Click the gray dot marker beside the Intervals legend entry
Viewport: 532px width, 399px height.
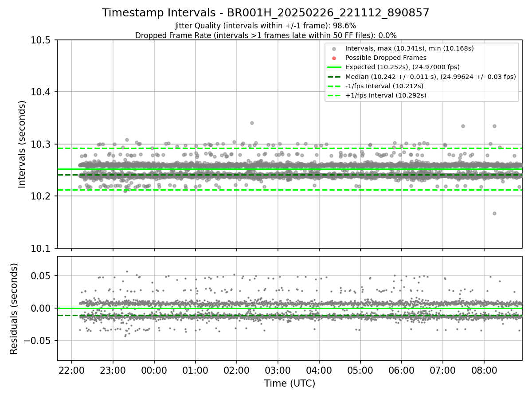tap(334, 48)
